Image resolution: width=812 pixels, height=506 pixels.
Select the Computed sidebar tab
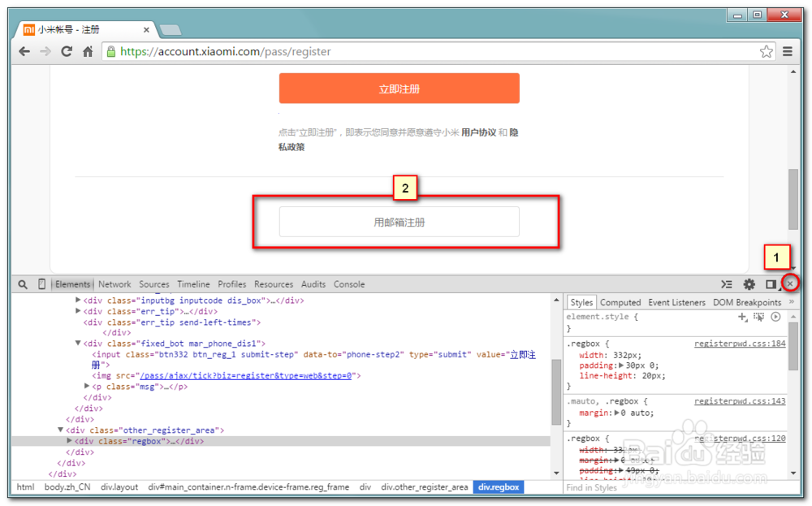(x=620, y=302)
